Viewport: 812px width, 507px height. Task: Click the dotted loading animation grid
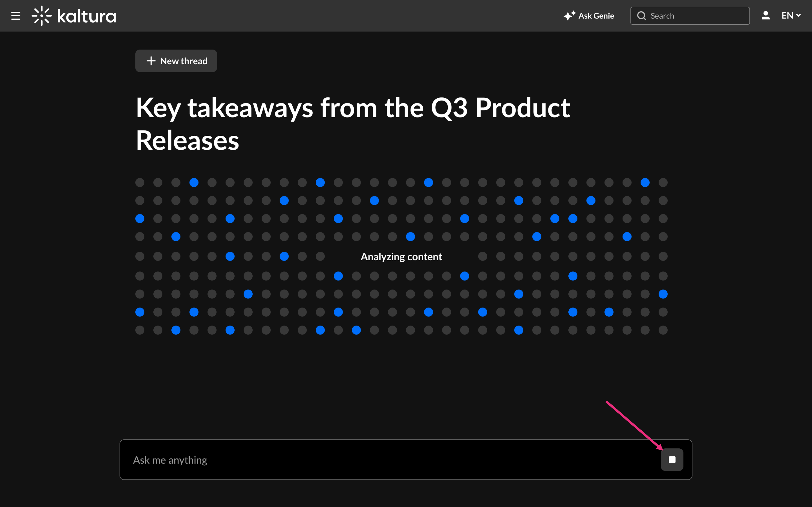[401, 256]
